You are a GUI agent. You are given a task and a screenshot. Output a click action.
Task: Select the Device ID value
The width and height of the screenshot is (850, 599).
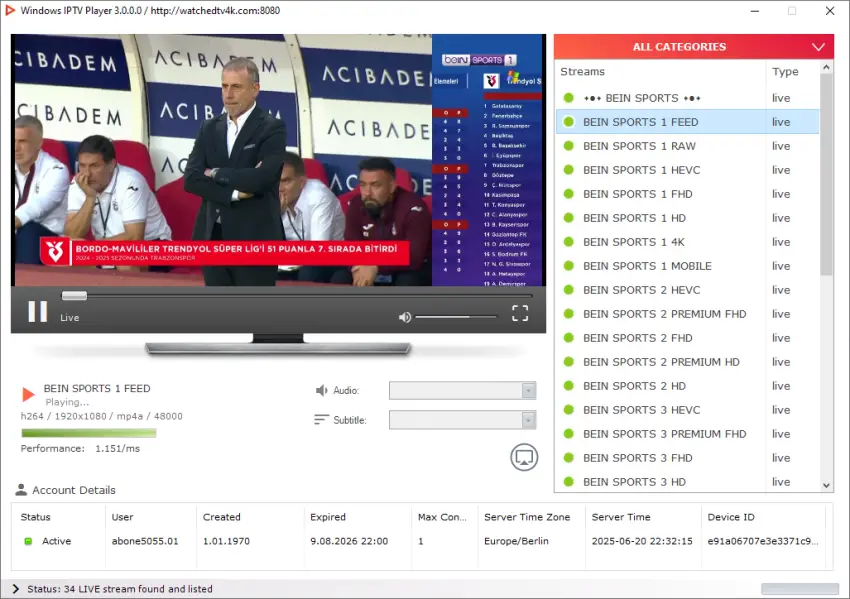tap(763, 541)
